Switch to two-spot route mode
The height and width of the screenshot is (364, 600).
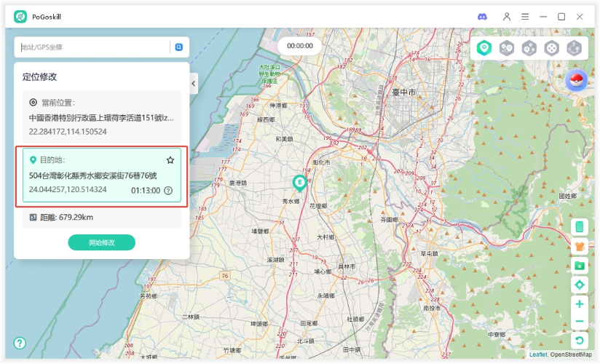pyautogui.click(x=506, y=48)
